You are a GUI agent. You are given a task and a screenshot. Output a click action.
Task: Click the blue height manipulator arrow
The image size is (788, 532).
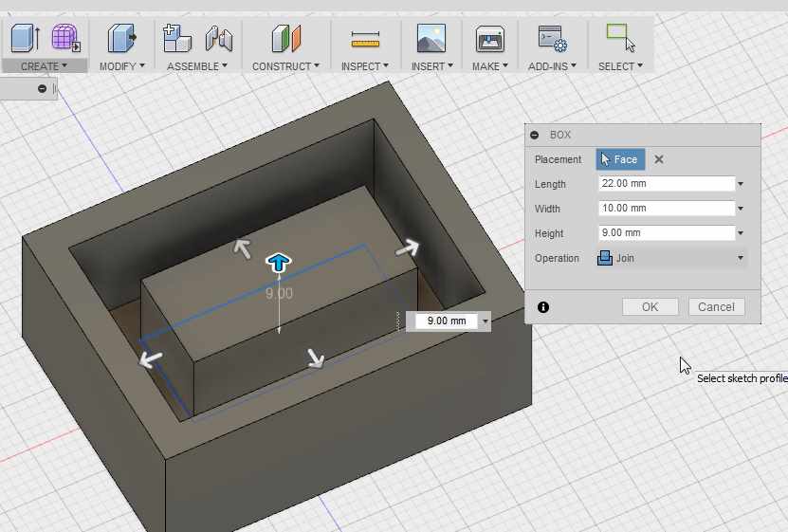[x=279, y=263]
